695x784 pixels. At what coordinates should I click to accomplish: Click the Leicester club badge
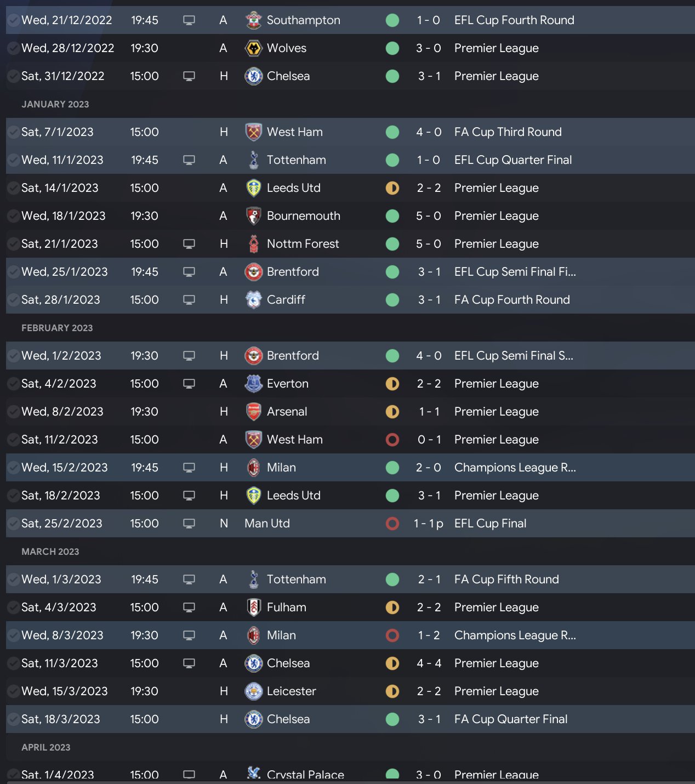tap(253, 691)
